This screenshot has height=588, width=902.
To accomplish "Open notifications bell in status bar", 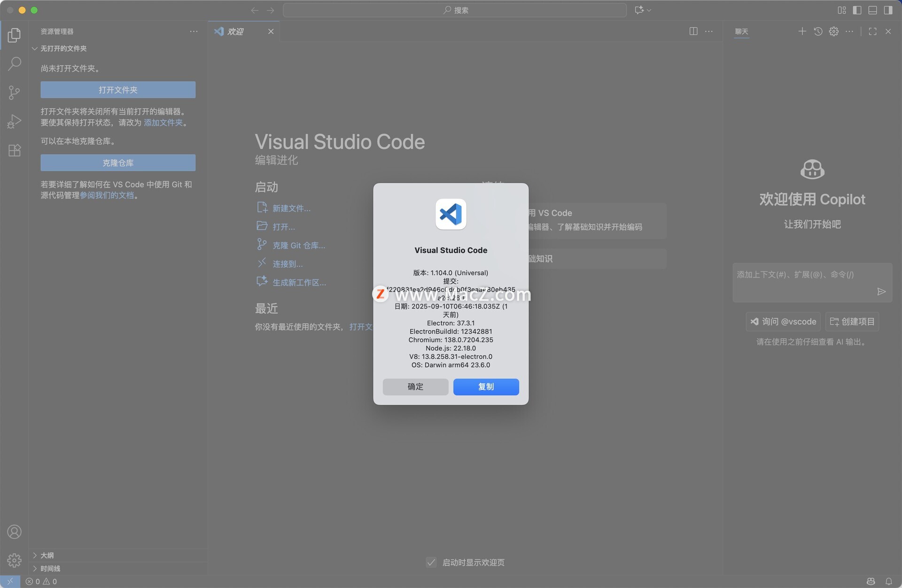I will coord(888,581).
